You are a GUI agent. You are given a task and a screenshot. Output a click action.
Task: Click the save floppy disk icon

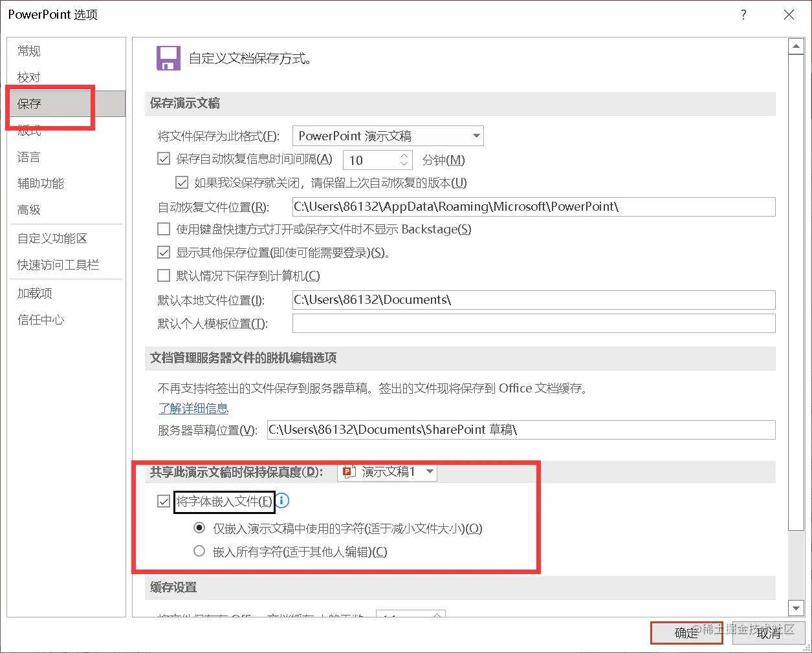pos(168,58)
